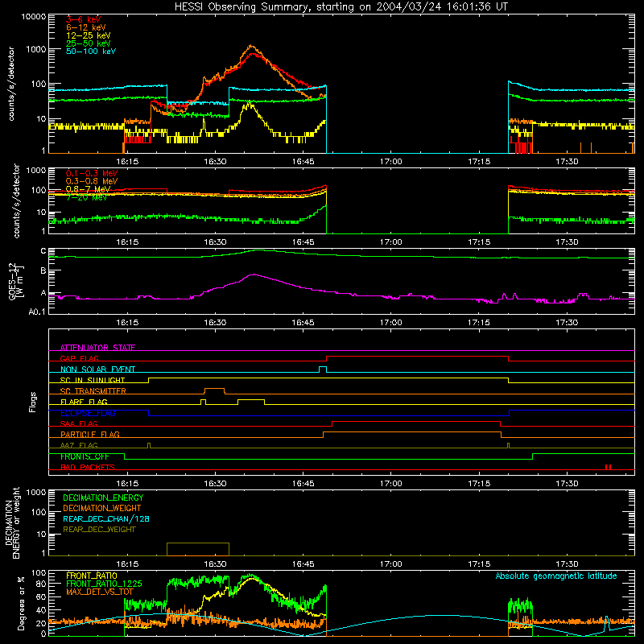Select the FRONTS_OFF flag label
644x644 pixels.
click(x=85, y=456)
